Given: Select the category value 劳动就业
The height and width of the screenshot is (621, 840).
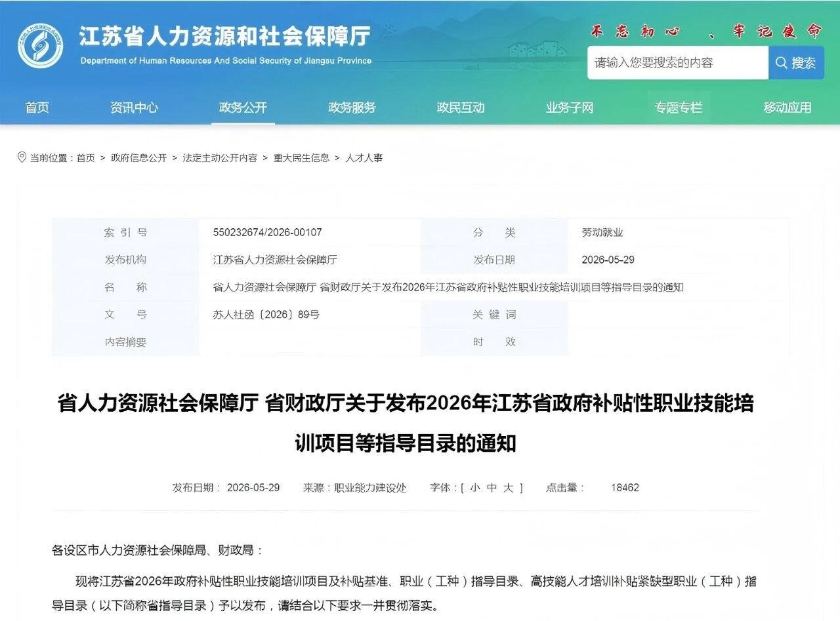Looking at the screenshot, I should pos(602,233).
